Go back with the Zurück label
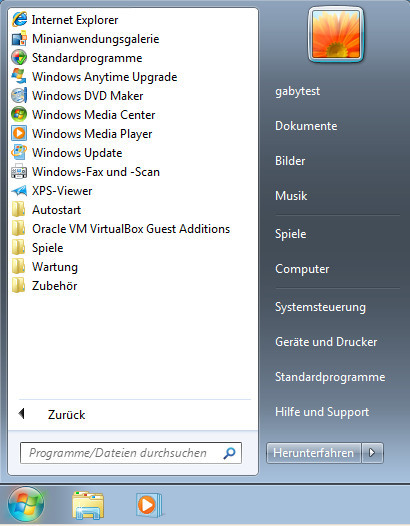410x526 pixels. [66, 415]
